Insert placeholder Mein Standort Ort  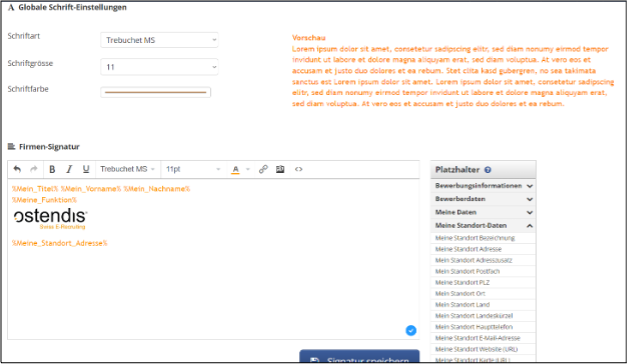click(483, 294)
